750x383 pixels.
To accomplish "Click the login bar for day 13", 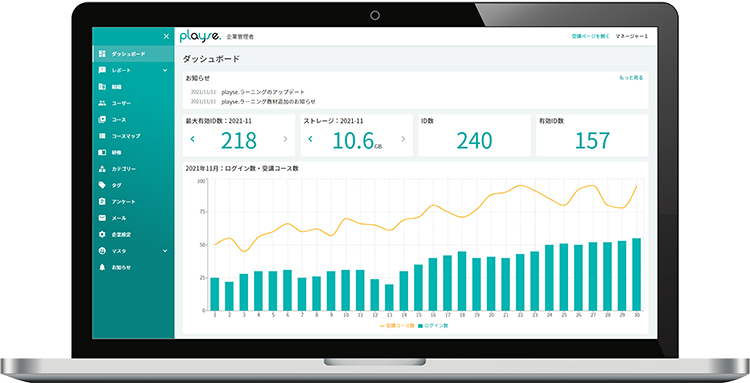I will coord(389,297).
